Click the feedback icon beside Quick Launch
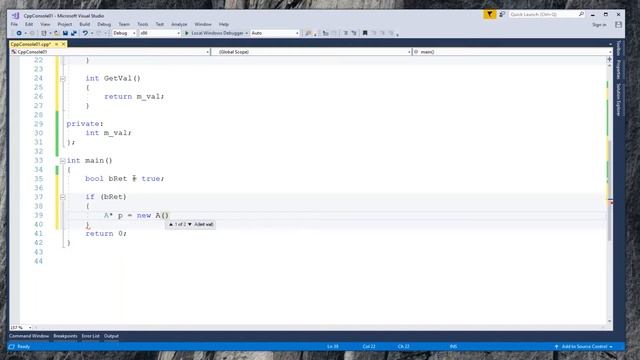 [x=502, y=14]
